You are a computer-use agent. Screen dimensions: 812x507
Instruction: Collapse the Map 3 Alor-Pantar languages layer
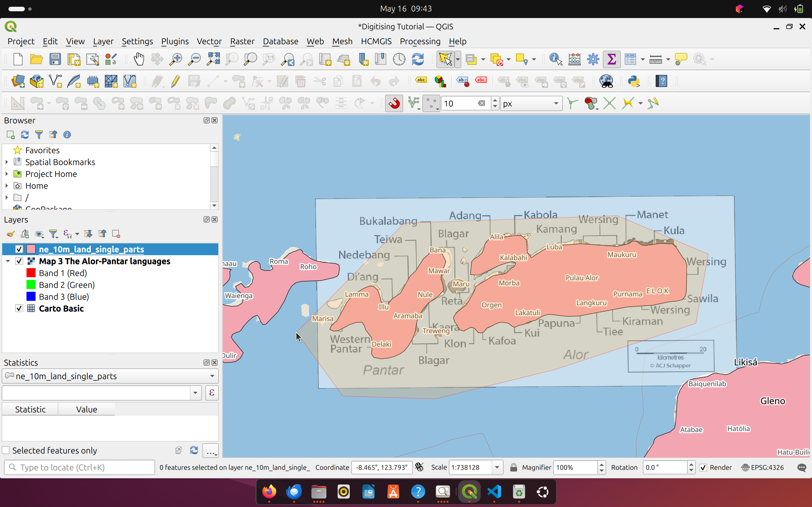(x=8, y=261)
